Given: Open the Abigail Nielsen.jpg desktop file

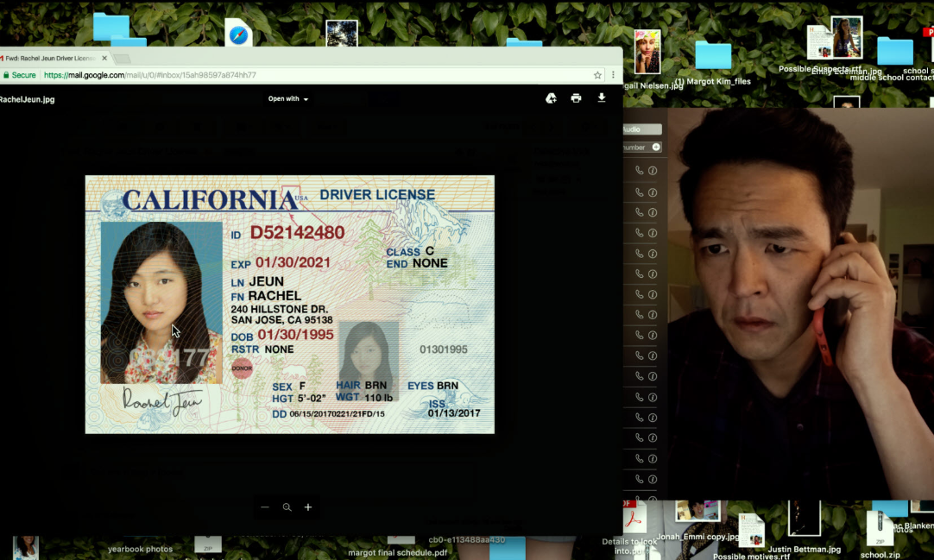Looking at the screenshot, I should pyautogui.click(x=647, y=52).
